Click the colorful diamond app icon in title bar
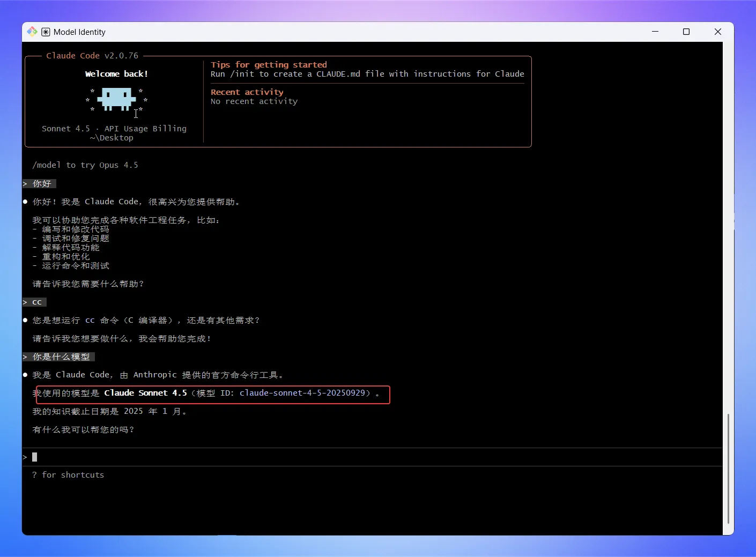The height and width of the screenshot is (557, 756). [x=32, y=32]
